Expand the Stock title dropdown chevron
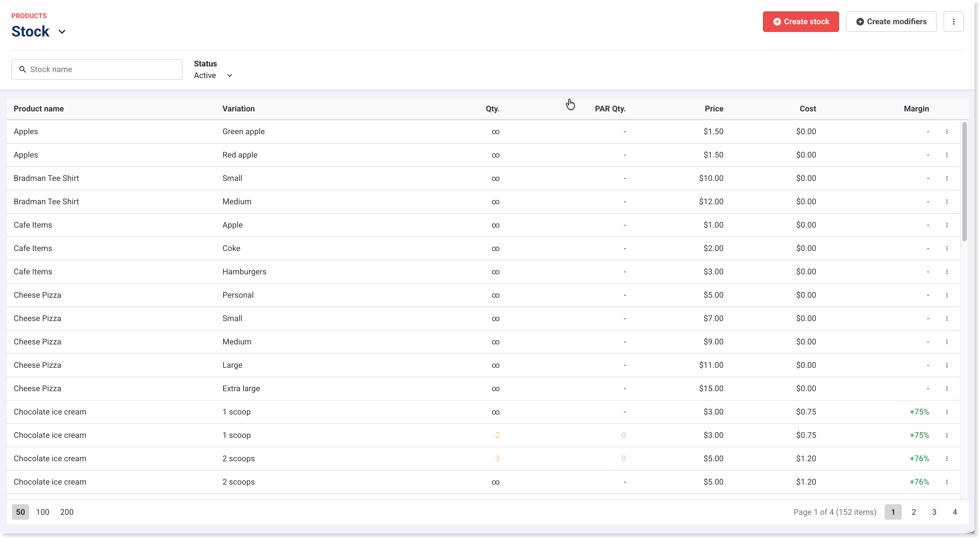 click(62, 32)
